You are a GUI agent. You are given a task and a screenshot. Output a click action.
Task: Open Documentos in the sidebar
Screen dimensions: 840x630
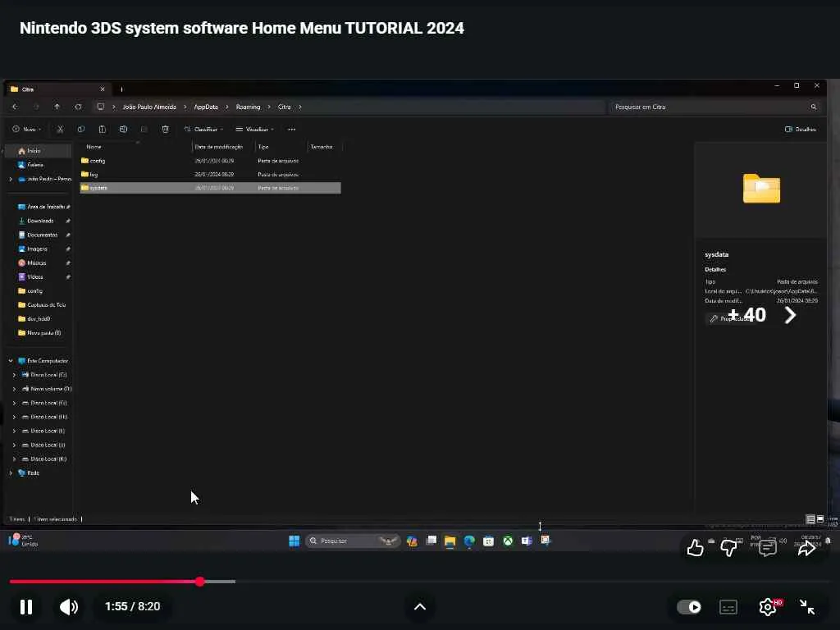coord(42,235)
